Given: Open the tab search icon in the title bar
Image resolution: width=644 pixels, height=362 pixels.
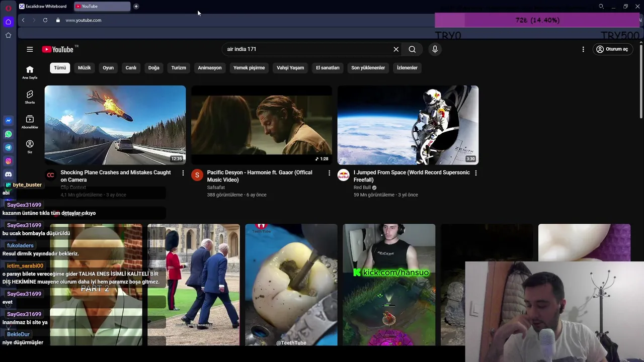Looking at the screenshot, I should (601, 7).
